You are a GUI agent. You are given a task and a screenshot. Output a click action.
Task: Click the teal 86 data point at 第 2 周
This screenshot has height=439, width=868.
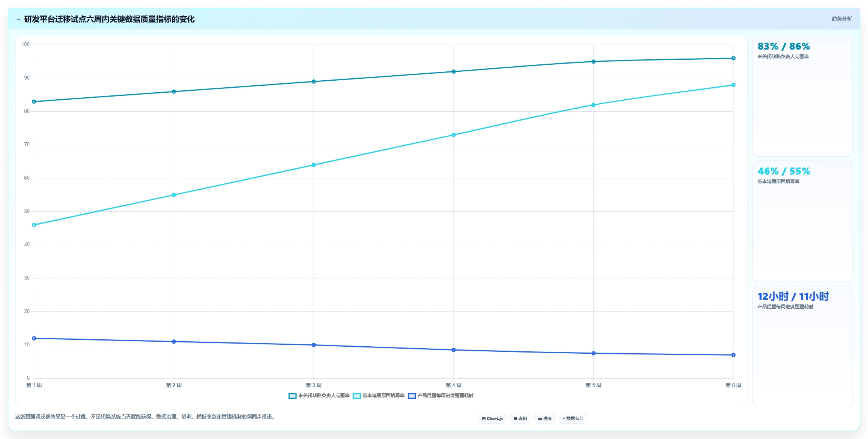tap(174, 92)
